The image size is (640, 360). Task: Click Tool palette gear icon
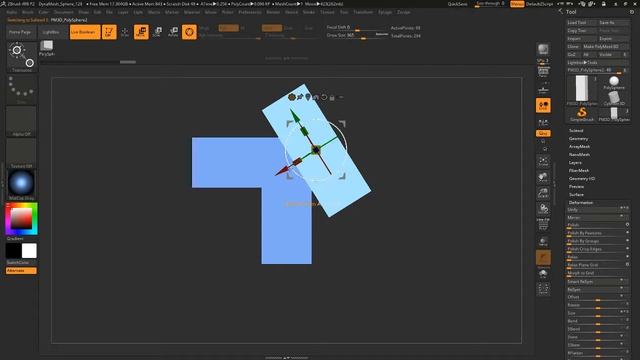[632, 12]
